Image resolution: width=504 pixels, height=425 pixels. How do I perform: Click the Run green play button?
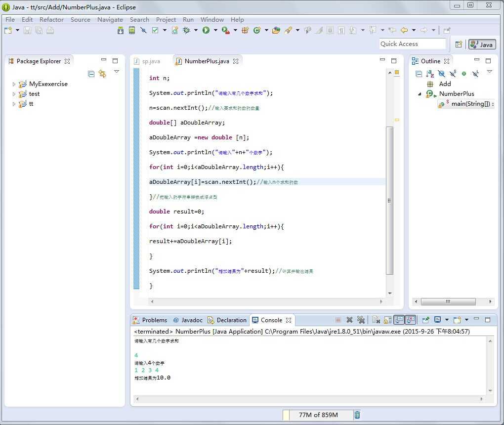206,30
